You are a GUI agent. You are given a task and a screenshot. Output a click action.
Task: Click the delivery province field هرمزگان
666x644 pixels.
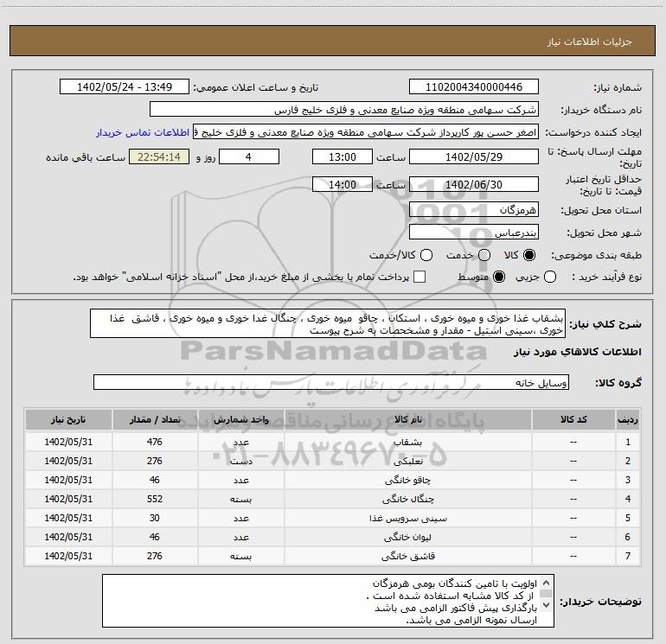point(474,209)
